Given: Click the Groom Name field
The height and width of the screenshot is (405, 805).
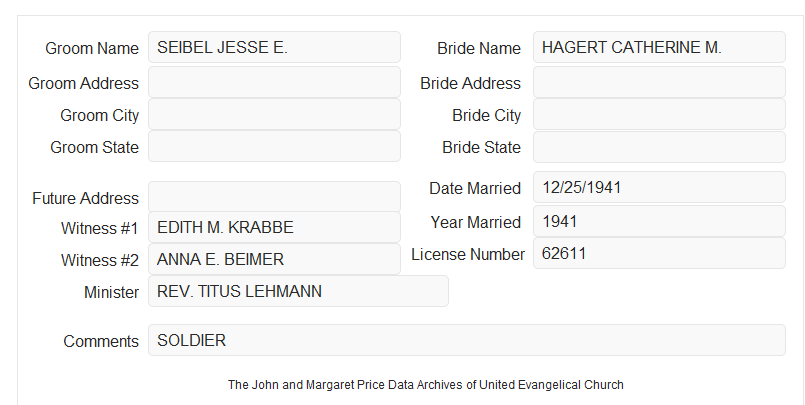Looking at the screenshot, I should click(274, 47).
